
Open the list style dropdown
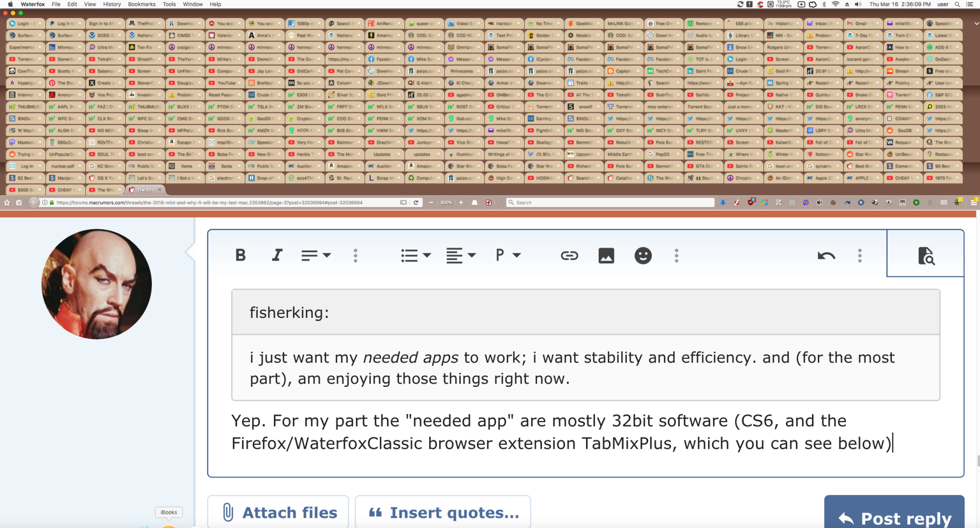tap(416, 255)
